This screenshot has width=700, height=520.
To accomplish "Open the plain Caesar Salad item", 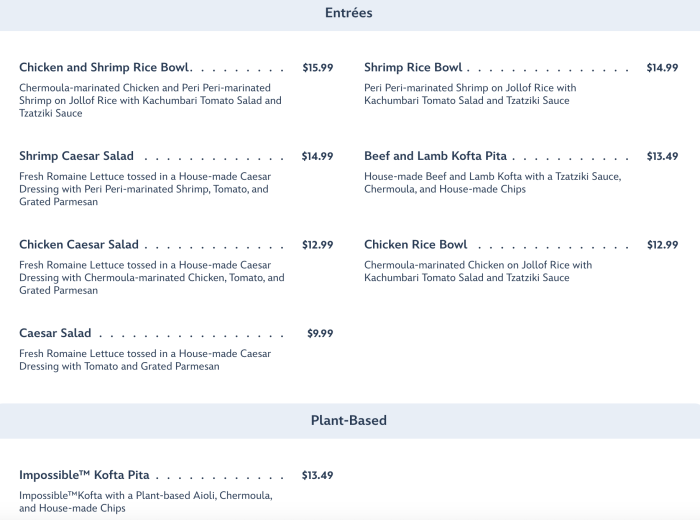I will pos(55,333).
